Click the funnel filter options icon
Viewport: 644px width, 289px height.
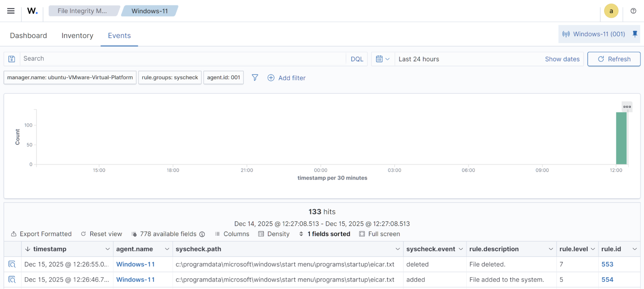click(x=255, y=78)
